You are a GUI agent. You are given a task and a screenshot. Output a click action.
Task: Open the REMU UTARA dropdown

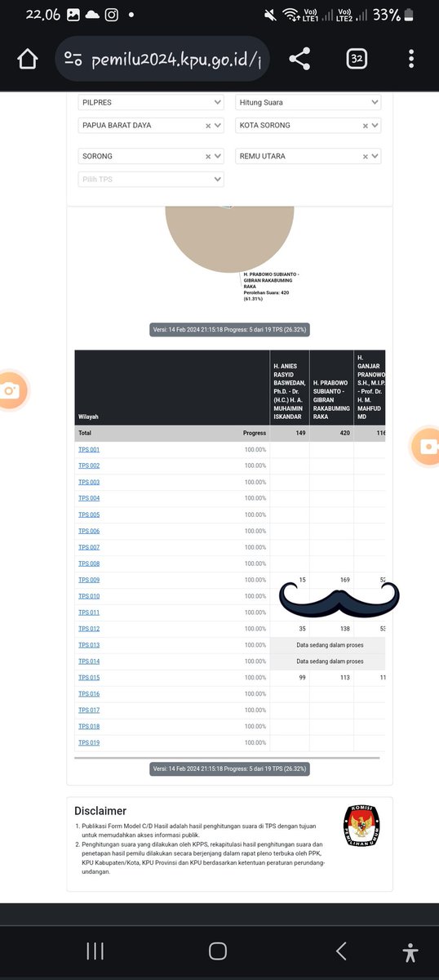(x=308, y=156)
